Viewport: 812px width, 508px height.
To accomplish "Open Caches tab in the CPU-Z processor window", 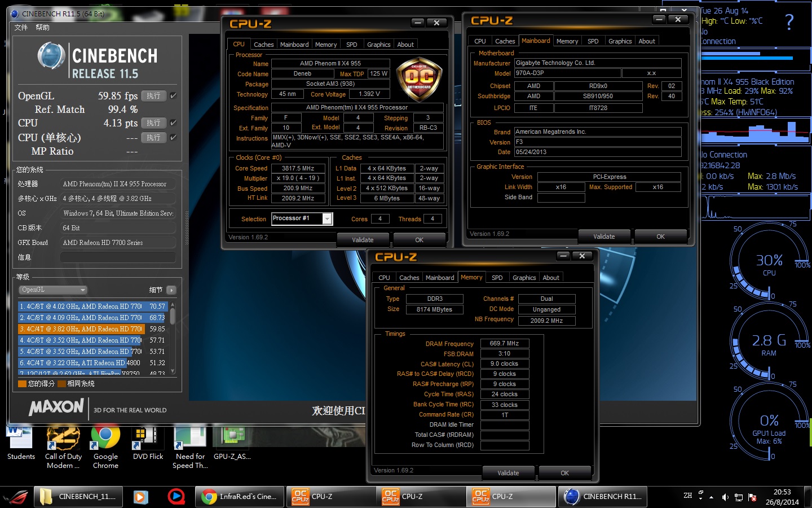I will coord(263,45).
